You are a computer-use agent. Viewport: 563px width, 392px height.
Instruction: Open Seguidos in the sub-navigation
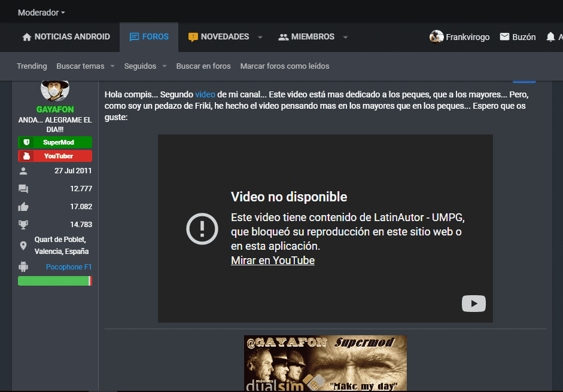140,66
